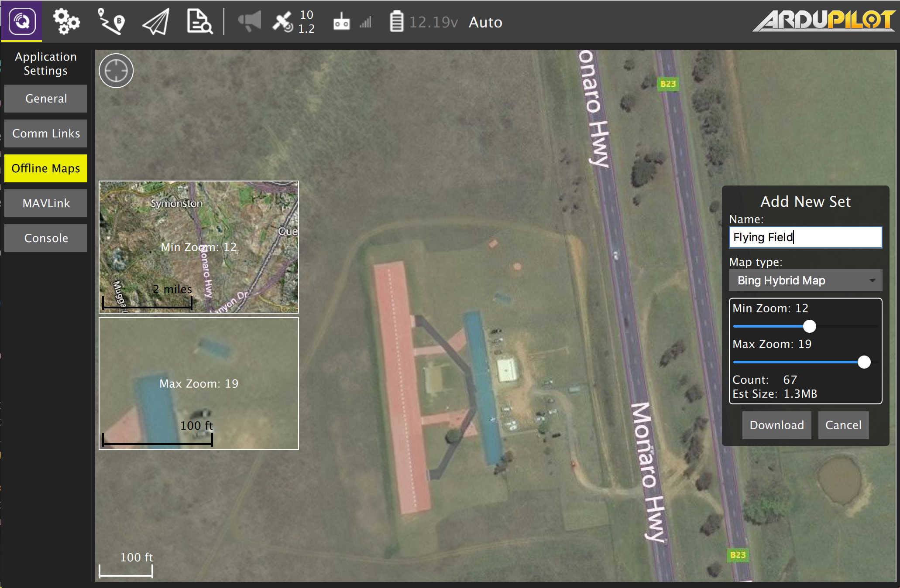Open the Console settings tab
Screen dimensions: 900x588
pos(46,238)
